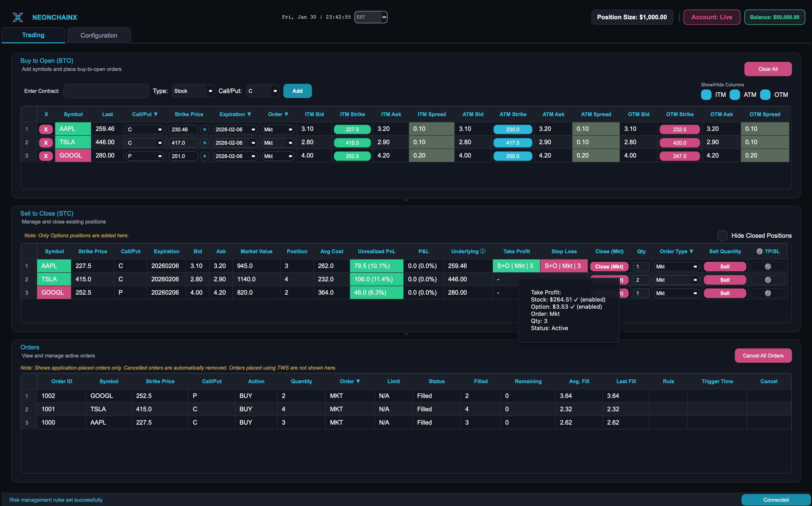Select the Trading tab

(x=33, y=35)
